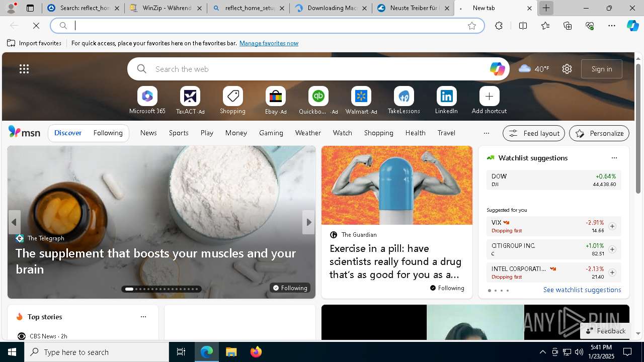
Task: Open the Edge profile icon
Action: (x=11, y=8)
